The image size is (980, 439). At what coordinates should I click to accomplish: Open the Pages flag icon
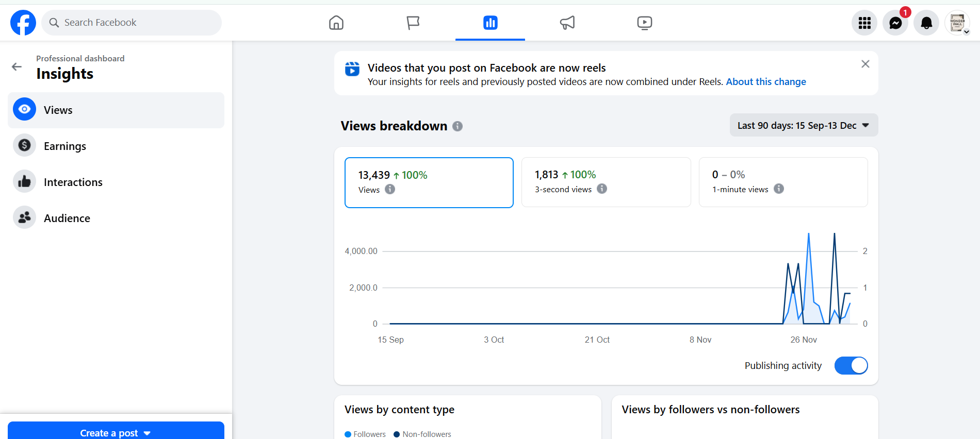[413, 23]
